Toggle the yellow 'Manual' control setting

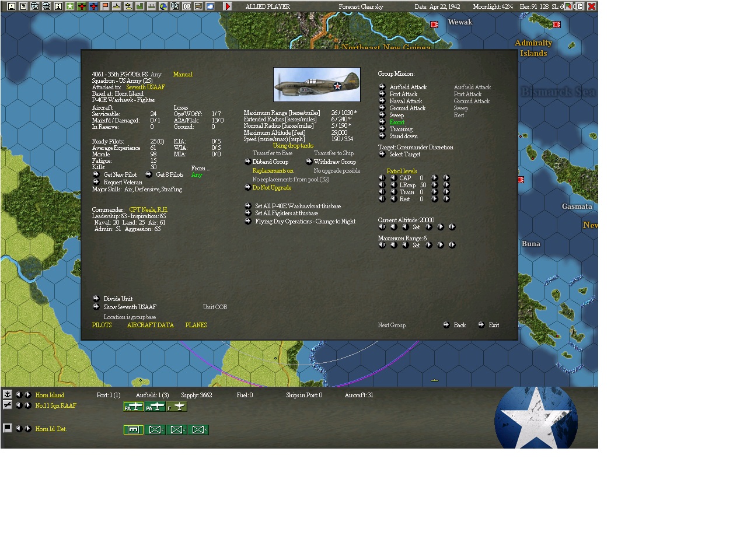(183, 74)
